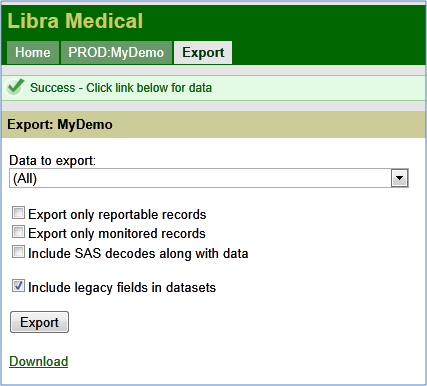
Task: Click the 'Export only monitored records' label text
Action: click(x=117, y=234)
